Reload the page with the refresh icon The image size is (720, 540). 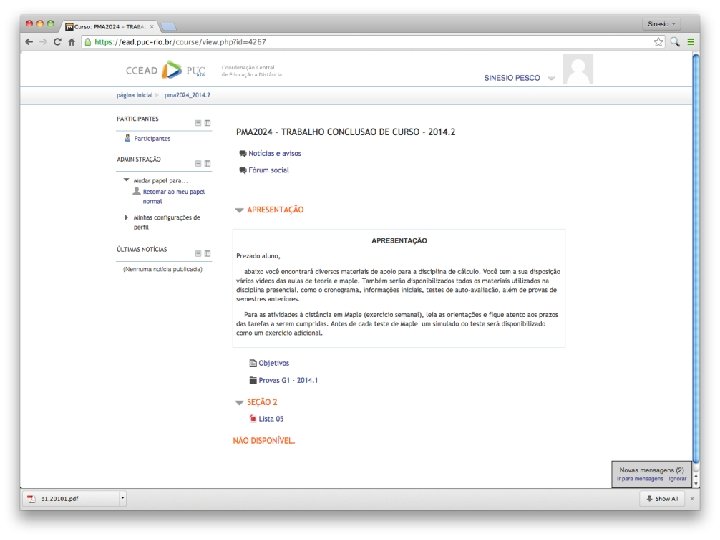coord(57,42)
